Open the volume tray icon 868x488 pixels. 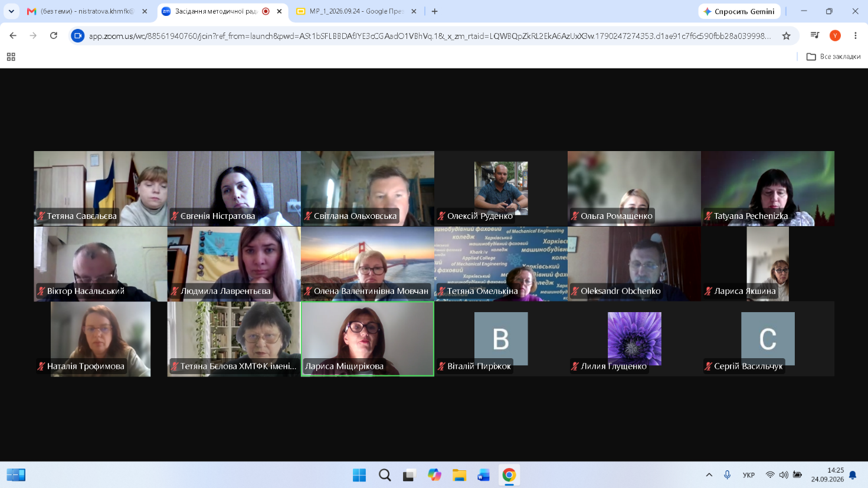(x=784, y=475)
